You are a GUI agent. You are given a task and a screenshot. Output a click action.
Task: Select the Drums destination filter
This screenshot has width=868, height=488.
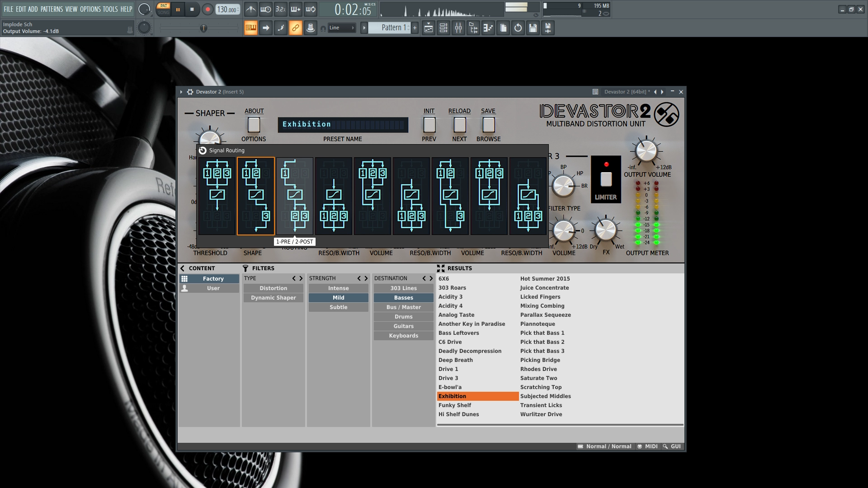[x=404, y=317]
